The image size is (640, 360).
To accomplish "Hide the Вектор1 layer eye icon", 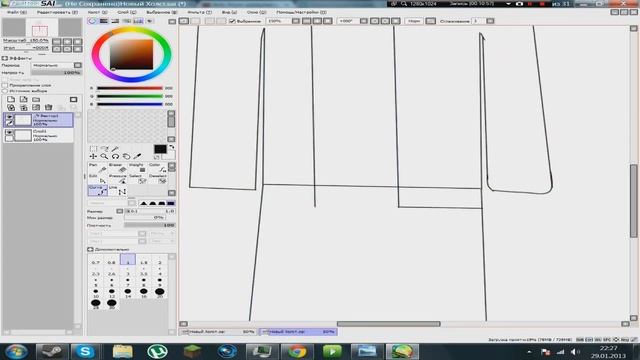I will point(9,117).
